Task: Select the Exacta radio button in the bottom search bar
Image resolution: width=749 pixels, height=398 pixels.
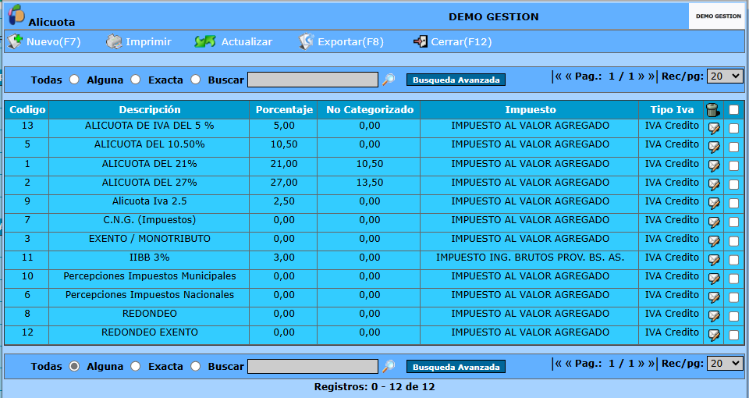Action: pyautogui.click(x=195, y=366)
